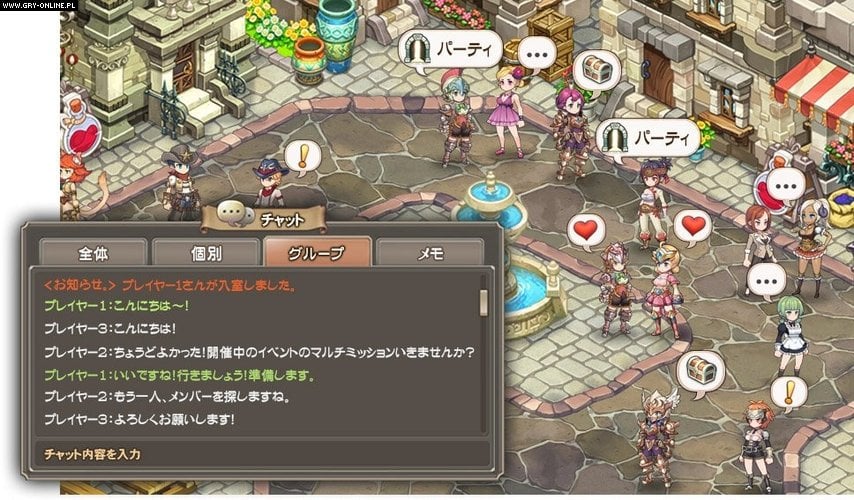Click the chat log scrollbar handle

(x=483, y=303)
